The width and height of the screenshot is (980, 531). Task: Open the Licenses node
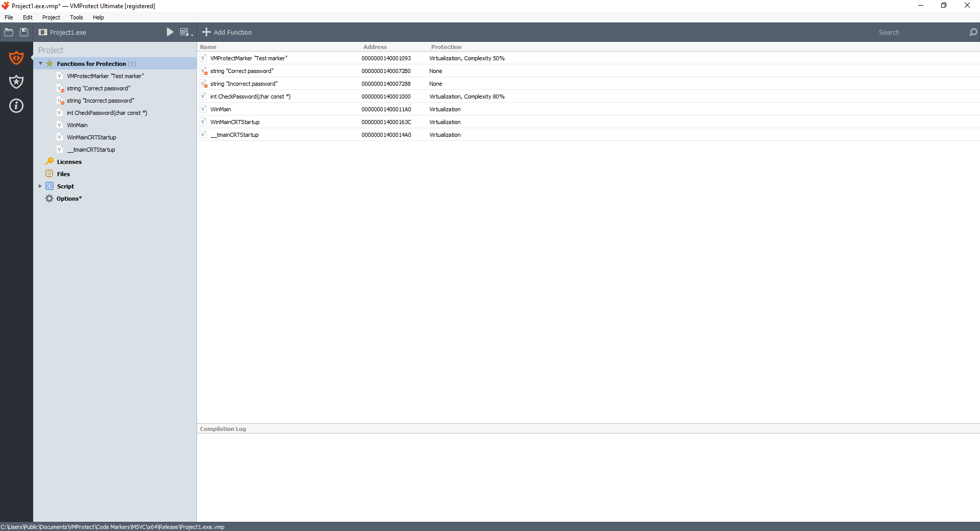pos(69,162)
